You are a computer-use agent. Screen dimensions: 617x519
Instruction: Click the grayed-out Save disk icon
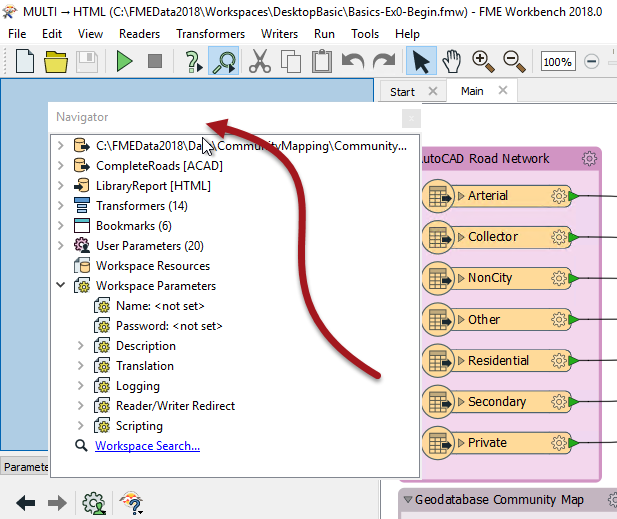coord(87,61)
